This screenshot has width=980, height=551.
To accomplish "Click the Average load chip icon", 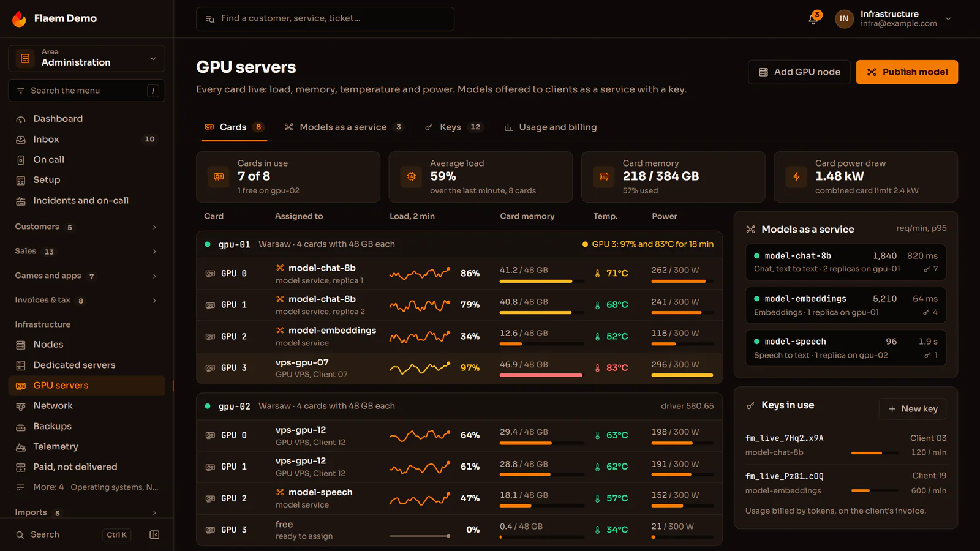I will [411, 177].
